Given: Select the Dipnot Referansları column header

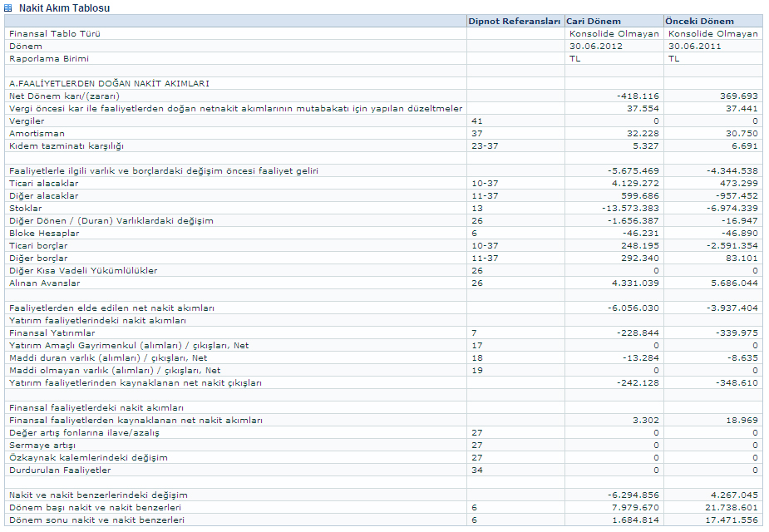Looking at the screenshot, I should (515, 21).
